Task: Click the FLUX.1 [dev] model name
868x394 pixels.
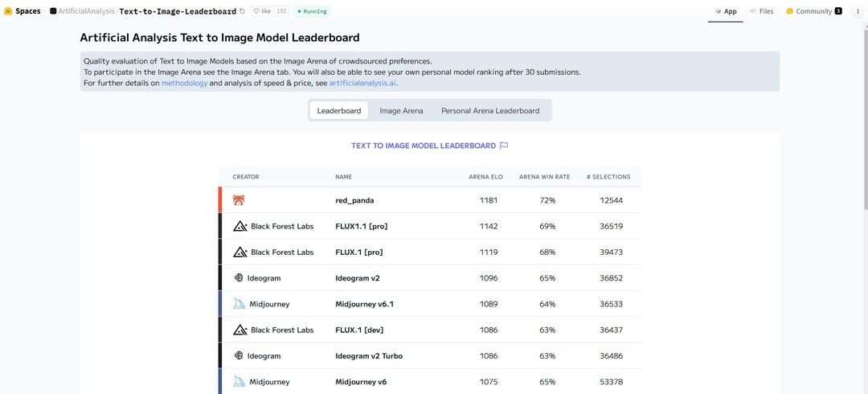Action: click(x=359, y=330)
